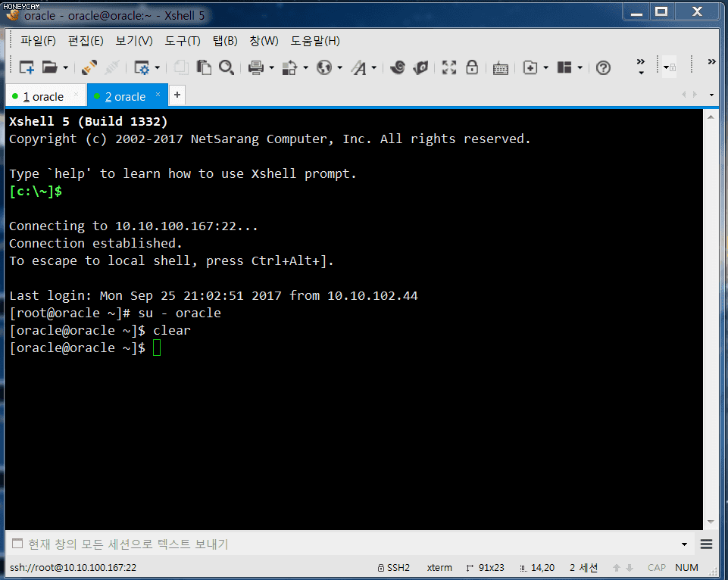Launch Xagent leaf icon
728x580 pixels.
(x=420, y=67)
